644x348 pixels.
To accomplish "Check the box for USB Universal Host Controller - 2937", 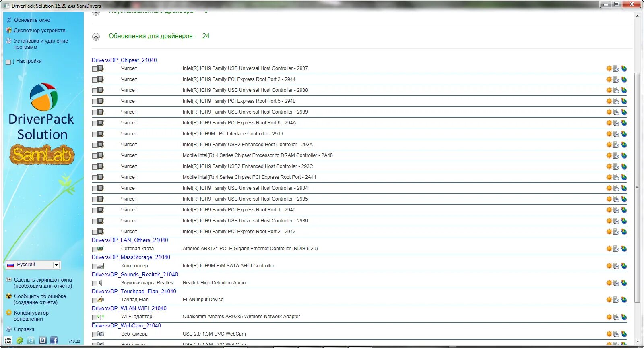I will pos(95,69).
